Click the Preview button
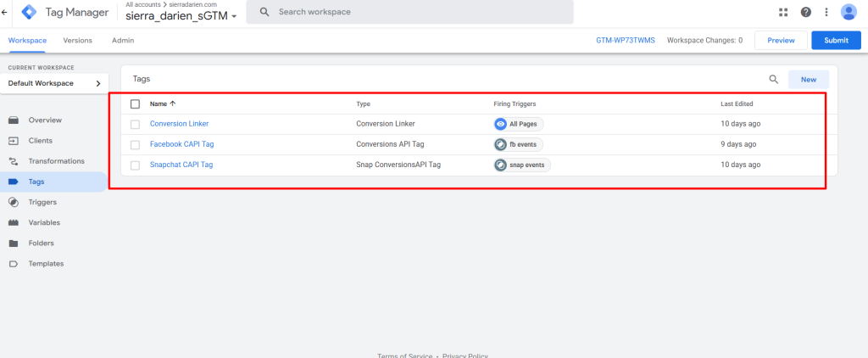 pos(781,41)
